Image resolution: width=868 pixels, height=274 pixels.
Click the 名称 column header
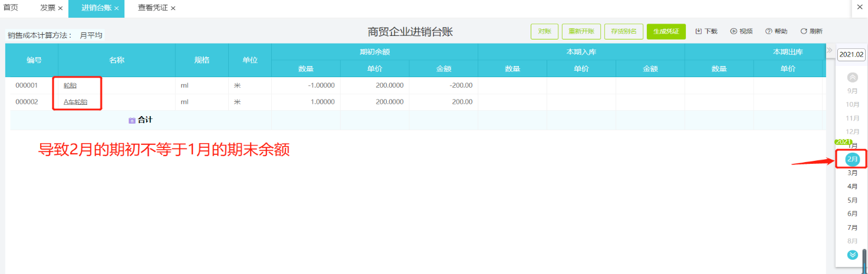point(117,60)
